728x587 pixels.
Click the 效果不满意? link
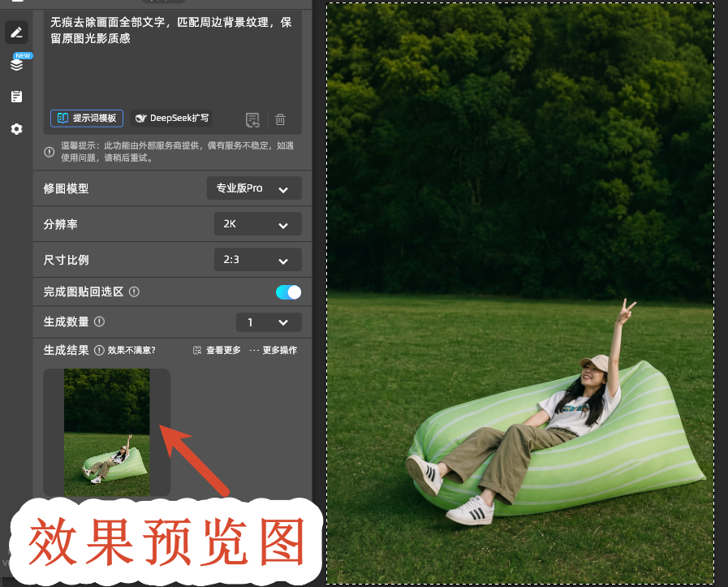[x=131, y=350]
